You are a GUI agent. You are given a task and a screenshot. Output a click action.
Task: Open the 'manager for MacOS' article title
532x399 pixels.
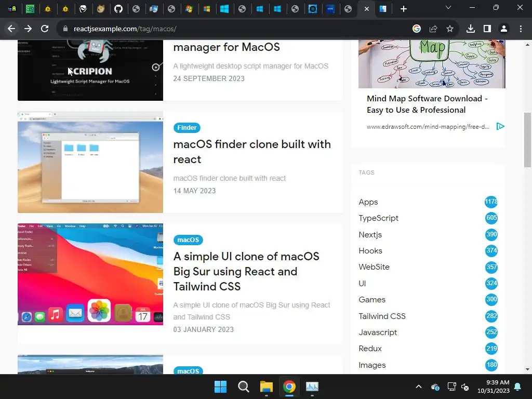click(227, 47)
